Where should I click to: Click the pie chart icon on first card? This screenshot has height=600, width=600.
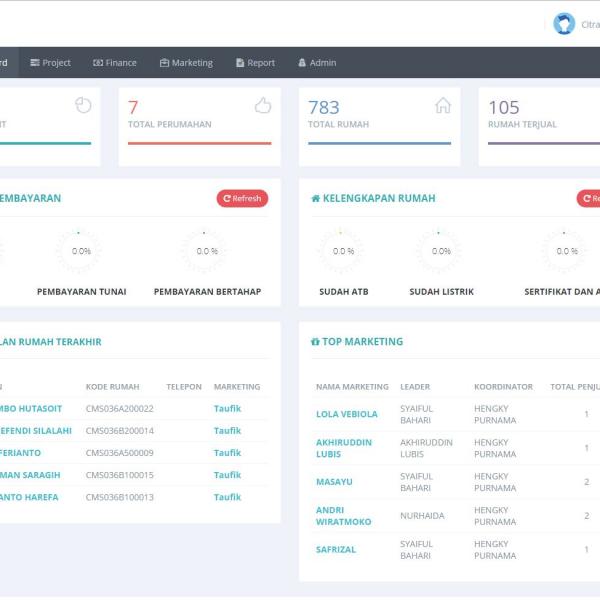point(83,106)
